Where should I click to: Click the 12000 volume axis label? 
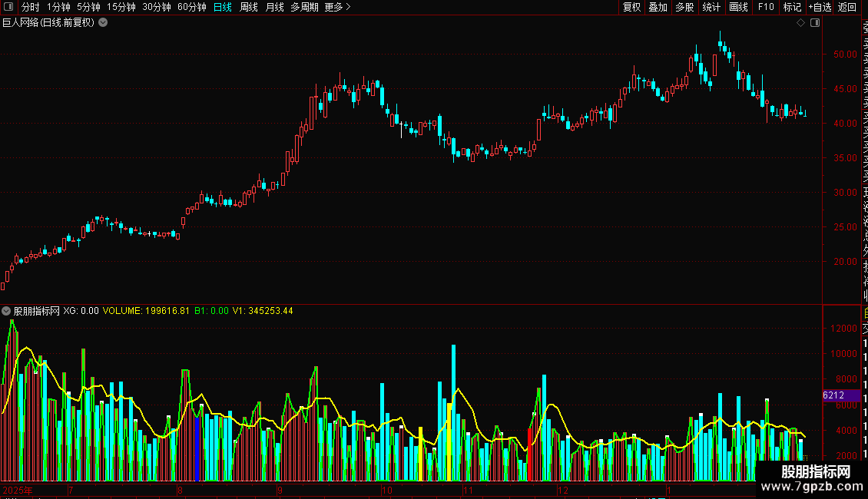[843, 328]
